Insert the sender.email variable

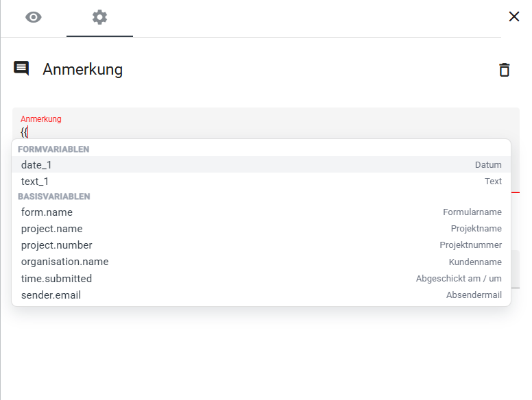pyautogui.click(x=51, y=295)
